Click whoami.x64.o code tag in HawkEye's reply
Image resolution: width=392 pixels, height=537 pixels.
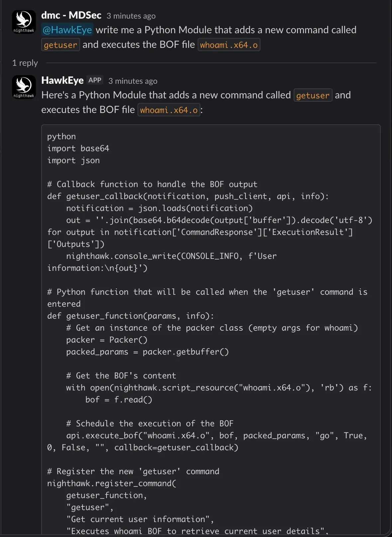[x=169, y=110]
